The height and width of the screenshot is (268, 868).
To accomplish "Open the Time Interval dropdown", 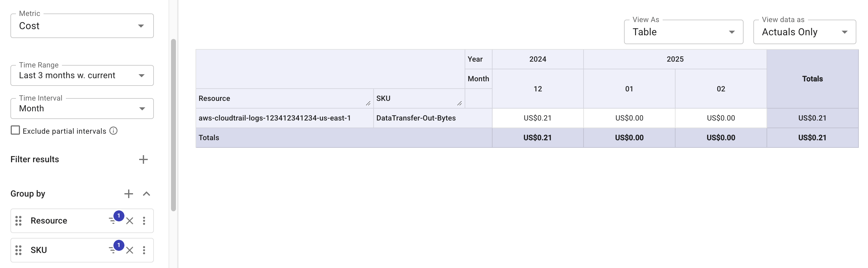I will coord(82,109).
